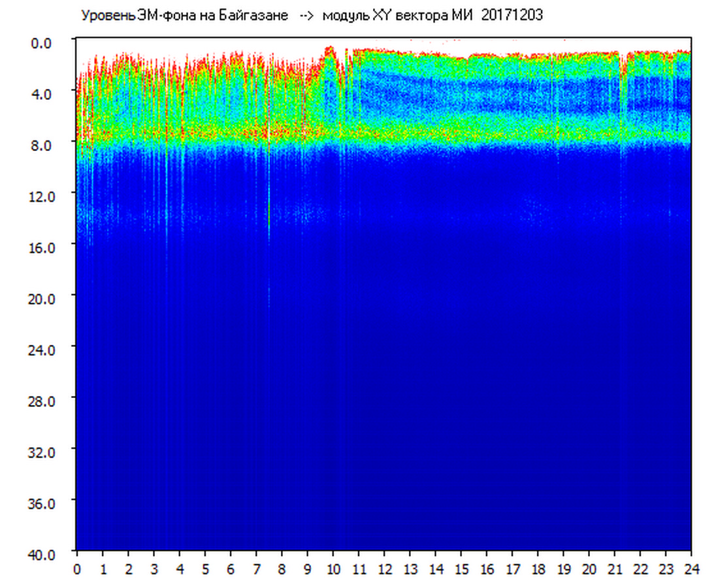Pick hour 18 on the horizontal axis
The width and height of the screenshot is (716, 588).
538,569
